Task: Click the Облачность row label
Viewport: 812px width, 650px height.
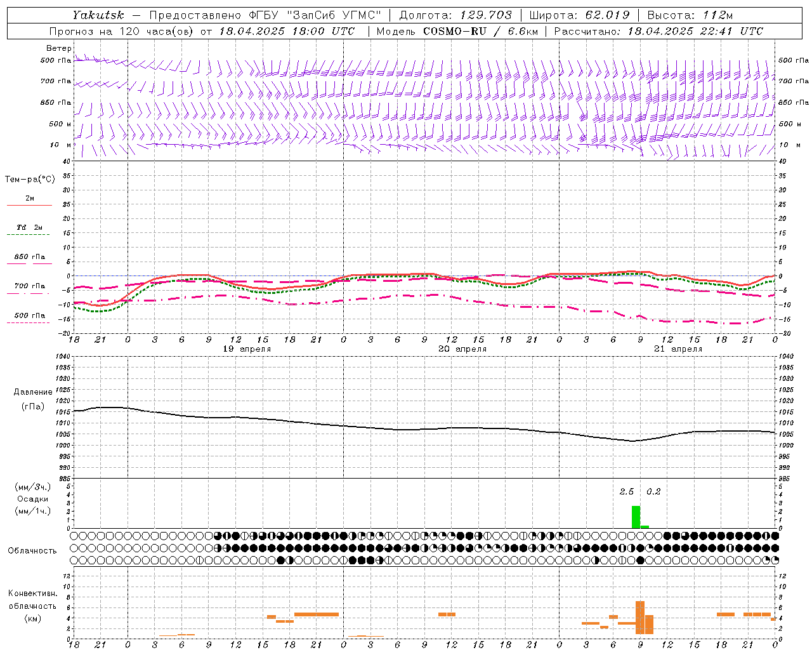Action: pos(32,551)
